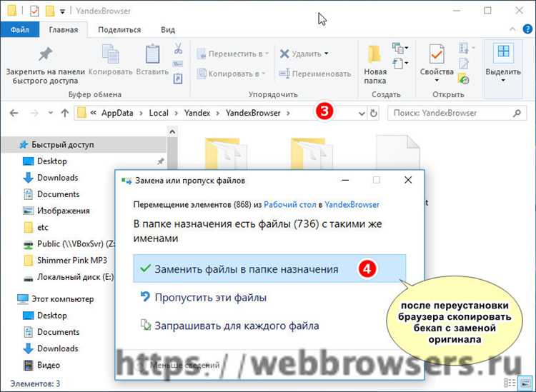Open the Выделить selection dropdown
Screen dimensions: 536x392
point(503,63)
